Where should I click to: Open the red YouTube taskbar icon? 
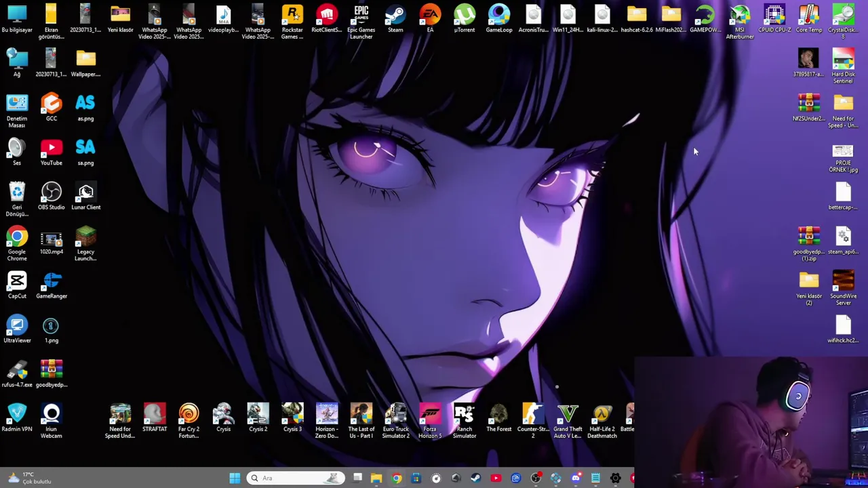click(496, 479)
